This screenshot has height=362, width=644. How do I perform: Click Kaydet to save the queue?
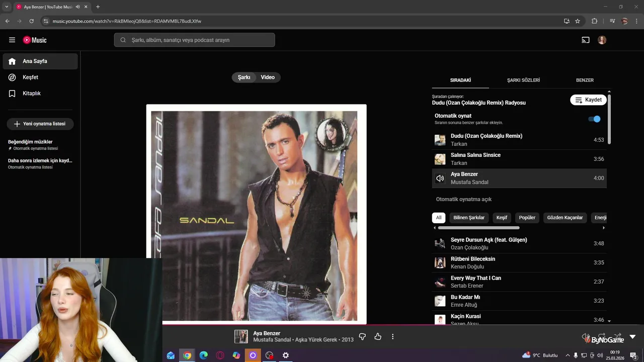pos(588,100)
